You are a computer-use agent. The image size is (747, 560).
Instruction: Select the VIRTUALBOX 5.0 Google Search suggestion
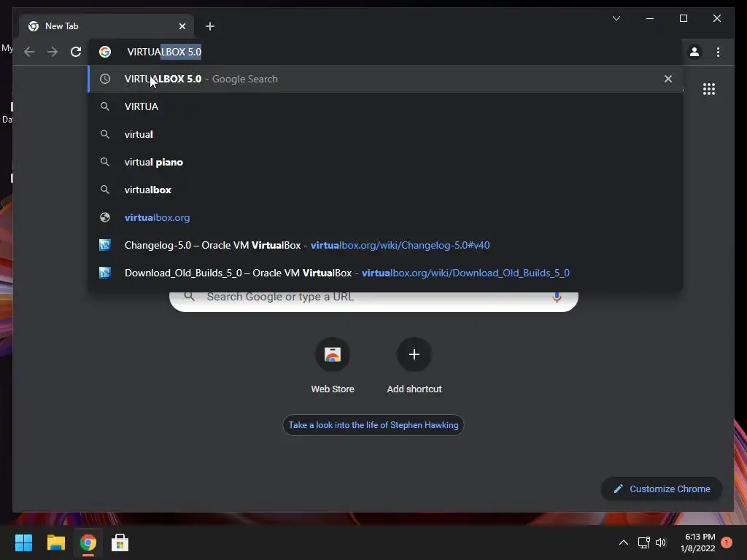point(385,79)
